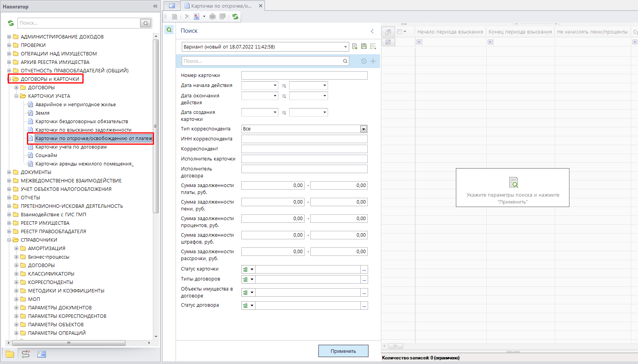Click the green refresh list toolbar icon
This screenshot has width=638, height=364.
coord(235,17)
